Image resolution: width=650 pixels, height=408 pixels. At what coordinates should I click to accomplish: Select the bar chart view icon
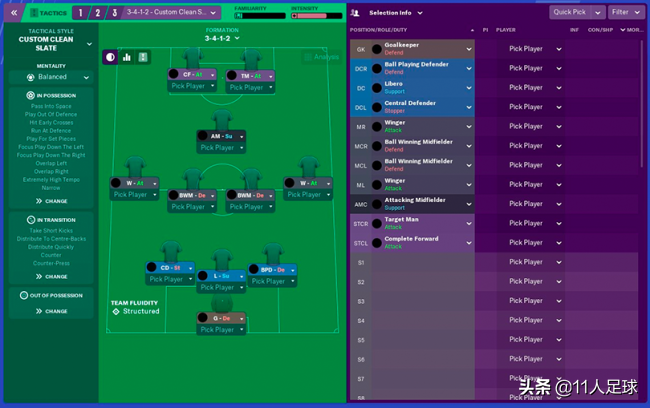pyautogui.click(x=127, y=57)
